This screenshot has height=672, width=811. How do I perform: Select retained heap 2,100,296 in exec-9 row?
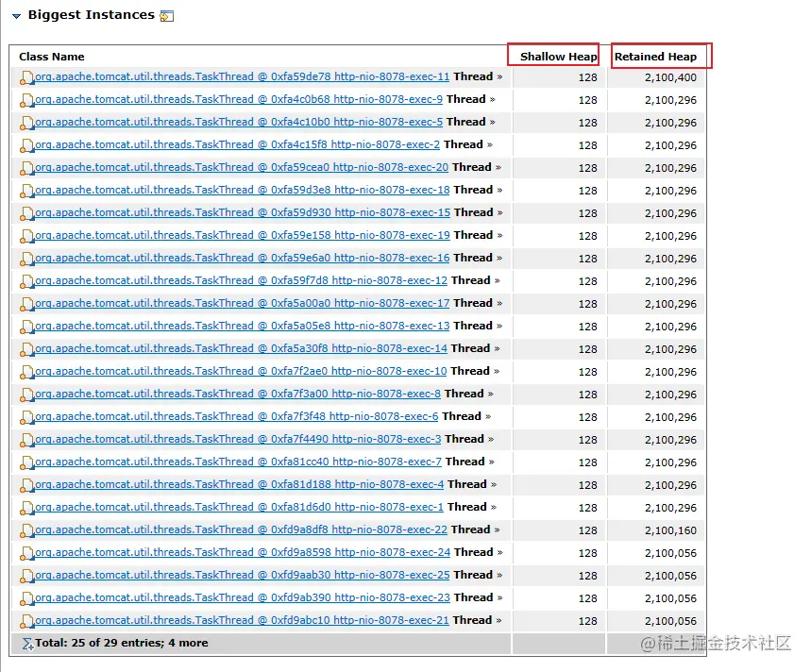[670, 100]
